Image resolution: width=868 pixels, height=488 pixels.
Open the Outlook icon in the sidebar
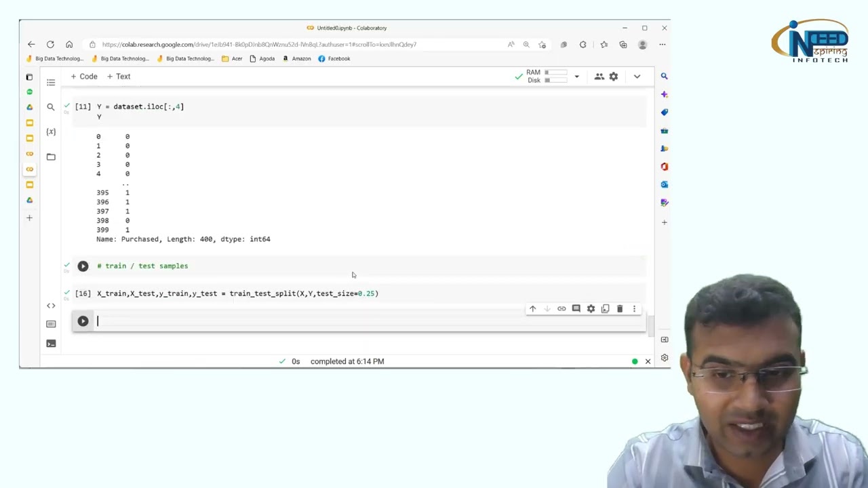point(664,184)
